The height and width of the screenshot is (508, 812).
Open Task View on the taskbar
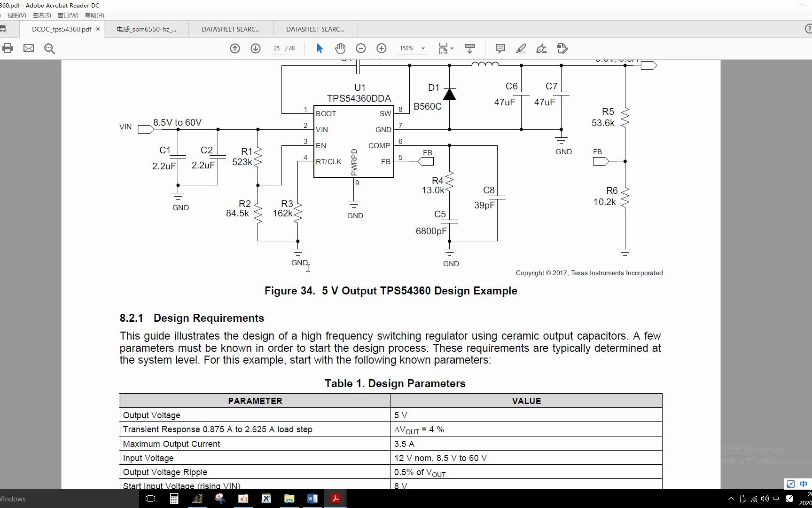(150, 499)
